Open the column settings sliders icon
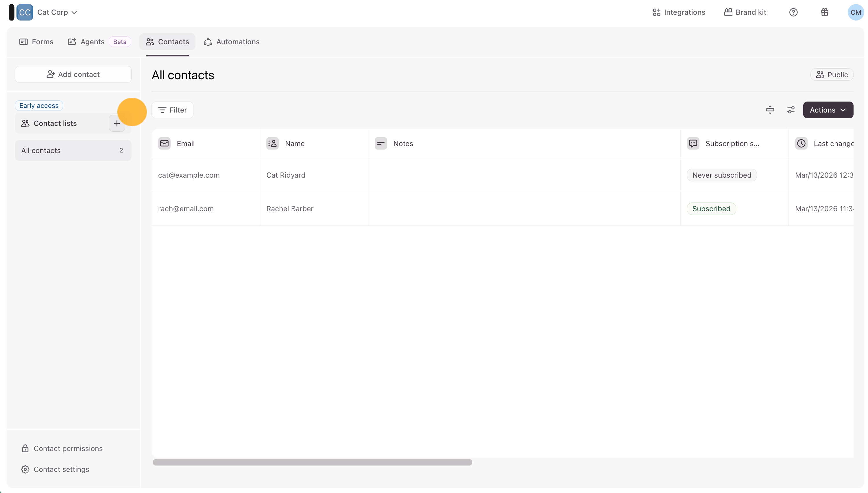 click(791, 110)
